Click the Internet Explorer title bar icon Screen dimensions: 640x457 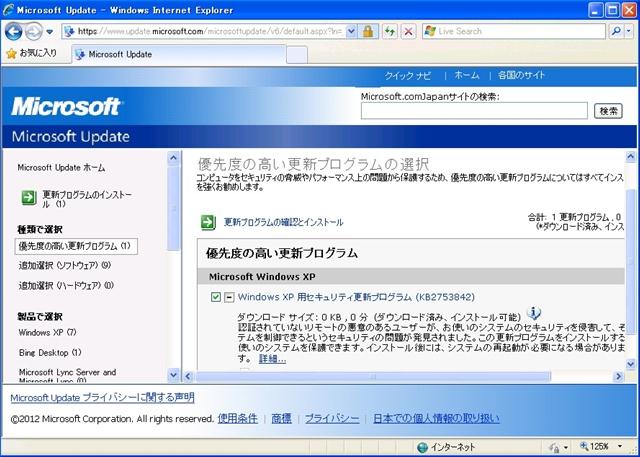coord(8,10)
